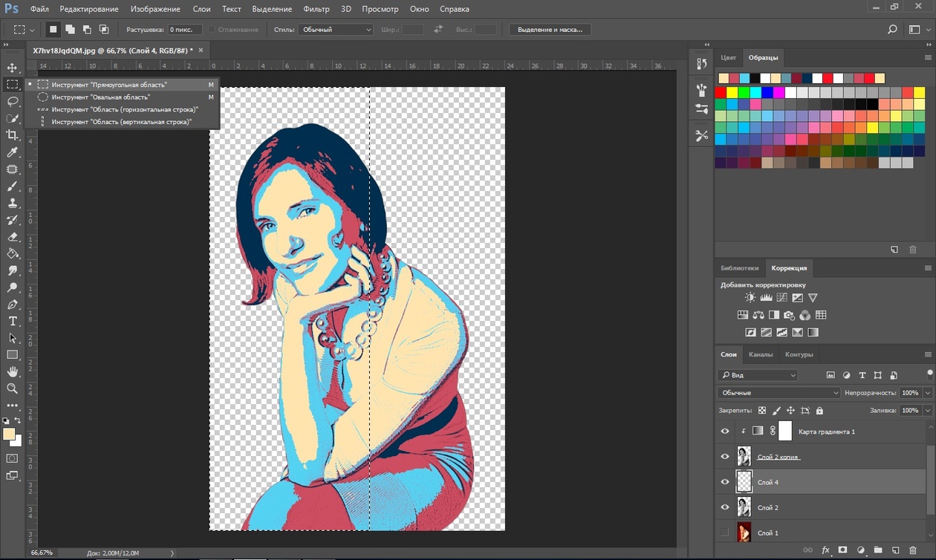Select the Hand tool
Viewport: 936px width, 560px height.
click(x=13, y=371)
